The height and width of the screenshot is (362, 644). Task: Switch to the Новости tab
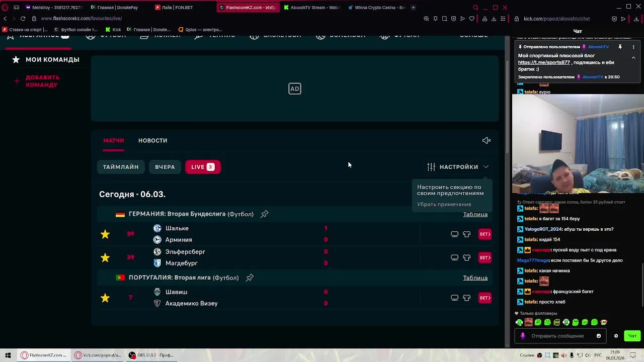[x=152, y=140]
